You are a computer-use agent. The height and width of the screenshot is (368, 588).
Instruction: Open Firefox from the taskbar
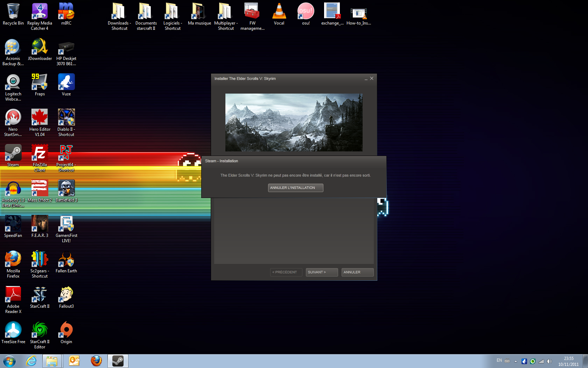(x=96, y=361)
